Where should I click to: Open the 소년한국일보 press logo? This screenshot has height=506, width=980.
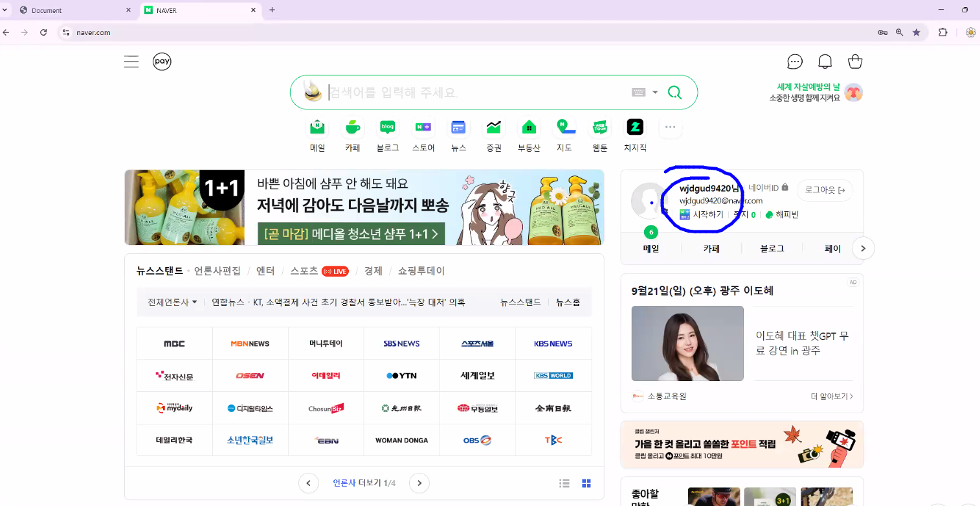250,440
